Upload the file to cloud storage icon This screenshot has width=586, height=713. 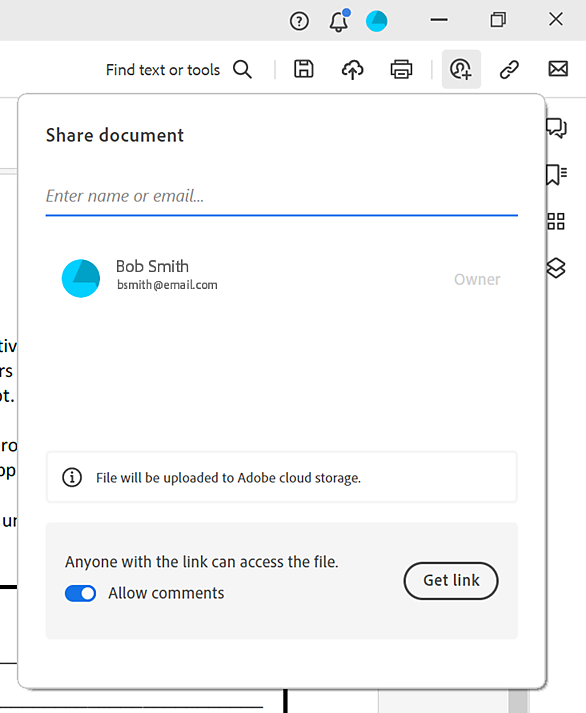352,70
